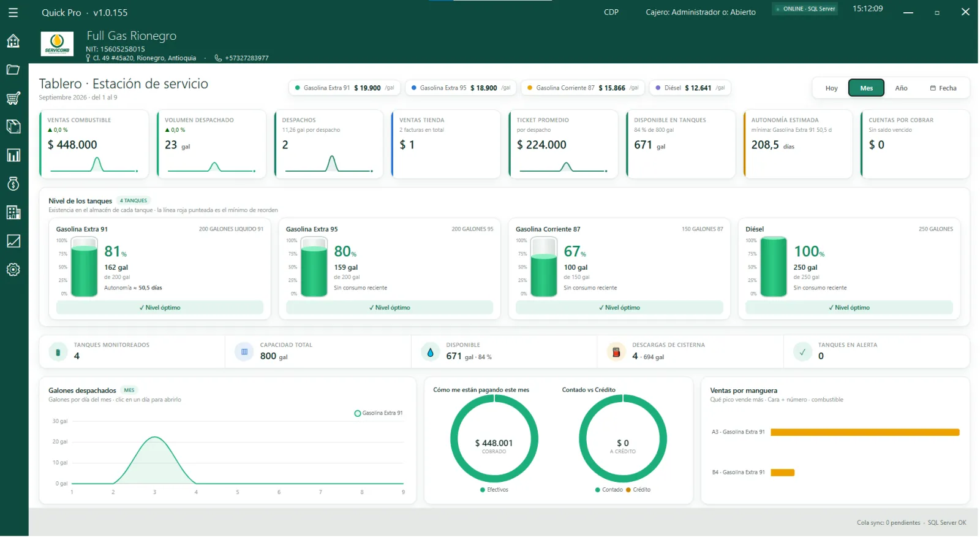
Task: Open the building icon in sidebar
Action: tap(13, 213)
